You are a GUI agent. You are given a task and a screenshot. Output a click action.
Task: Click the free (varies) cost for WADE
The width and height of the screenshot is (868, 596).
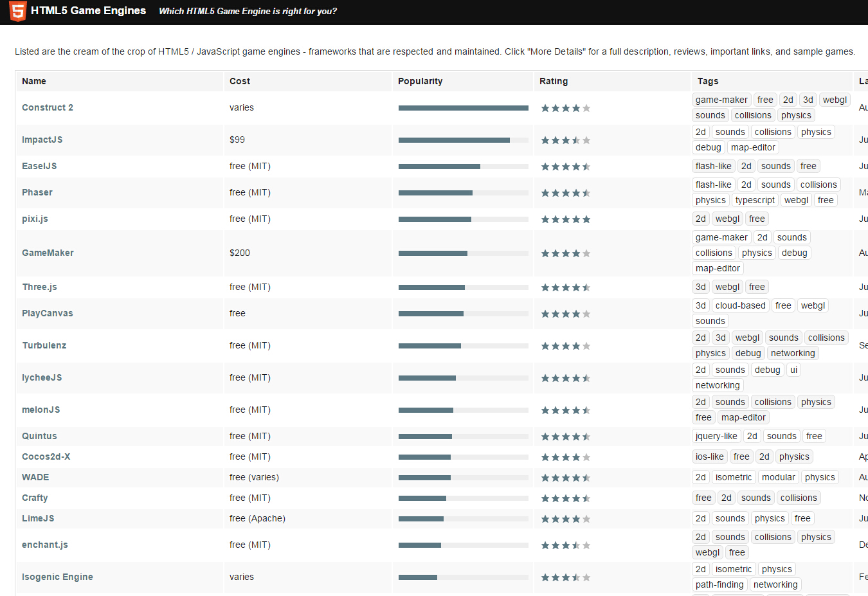[254, 477]
